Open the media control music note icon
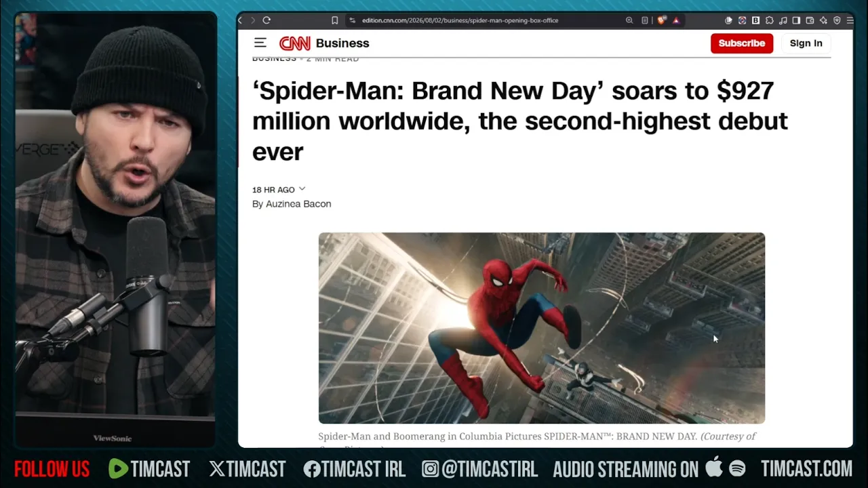Viewport: 868px width, 488px height. [x=783, y=20]
